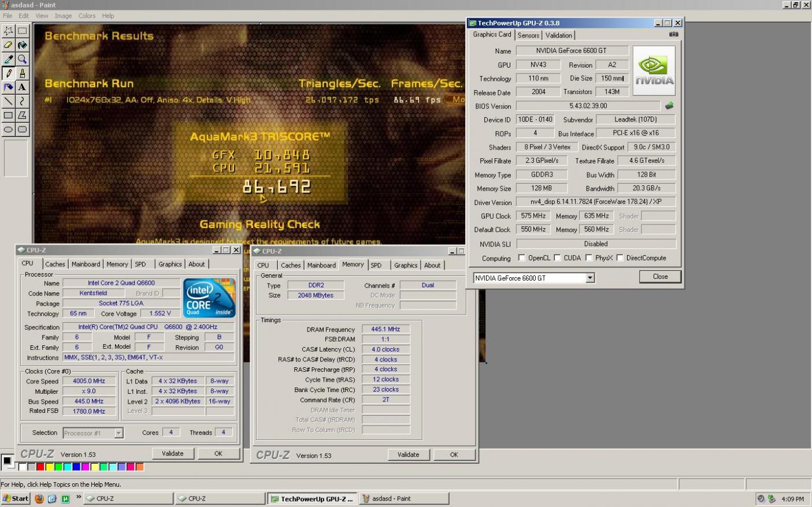Click OK in the CPU-Z Timings window
This screenshot has height=507, width=812.
coord(454,455)
